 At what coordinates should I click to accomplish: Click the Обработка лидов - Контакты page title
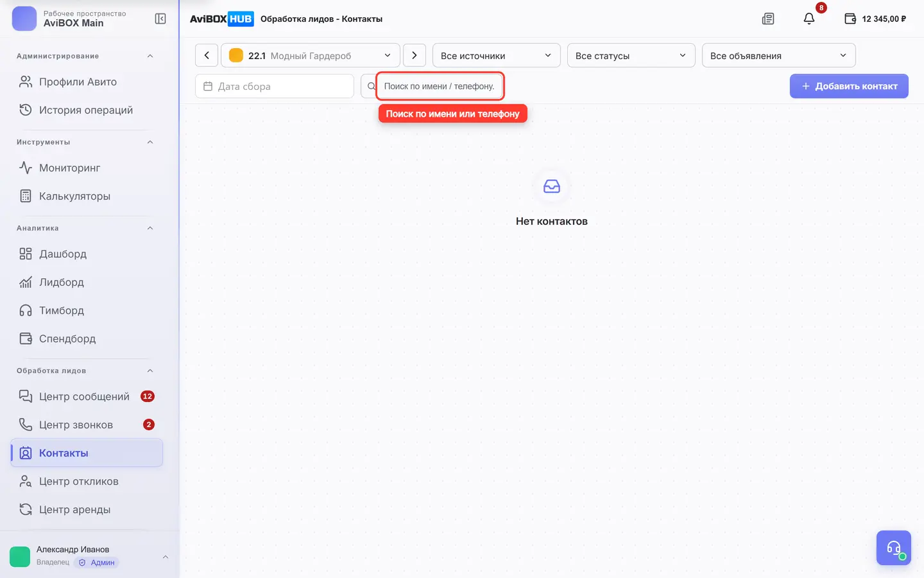point(321,19)
